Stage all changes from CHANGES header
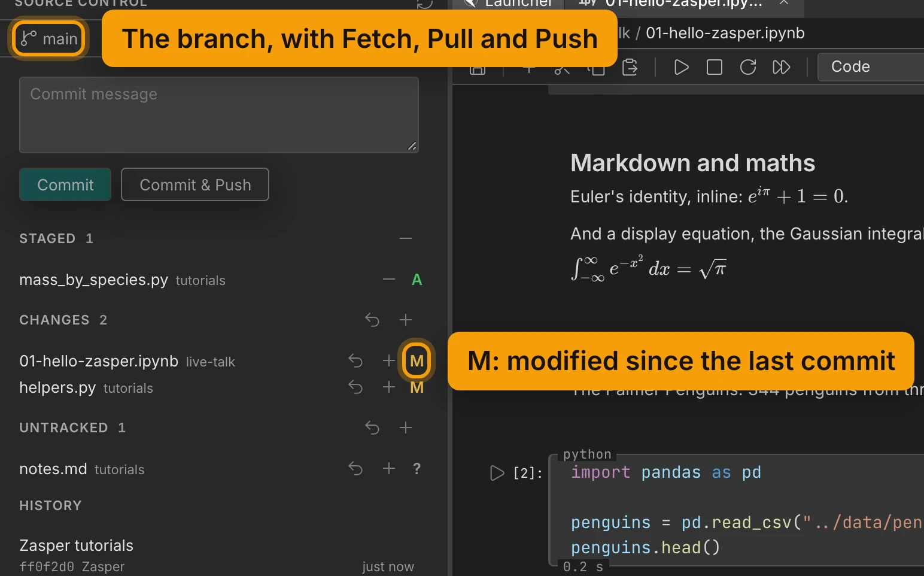The image size is (924, 576). [x=406, y=320]
